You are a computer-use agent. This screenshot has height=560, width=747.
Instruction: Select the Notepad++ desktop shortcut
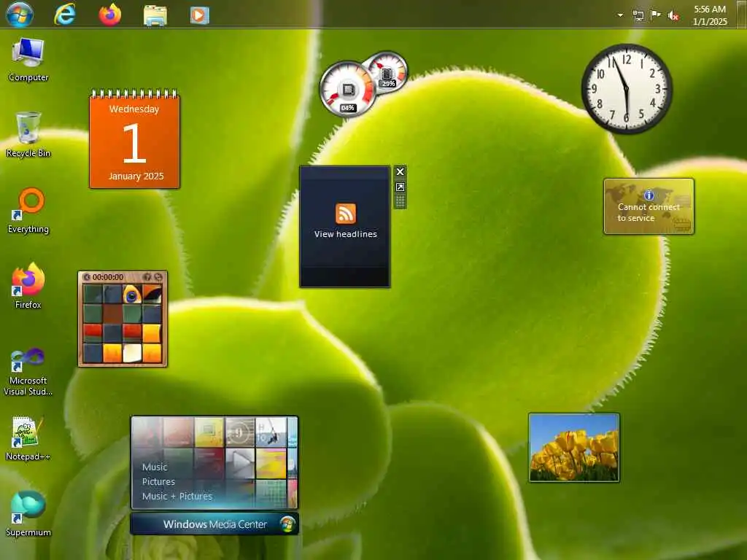28,438
